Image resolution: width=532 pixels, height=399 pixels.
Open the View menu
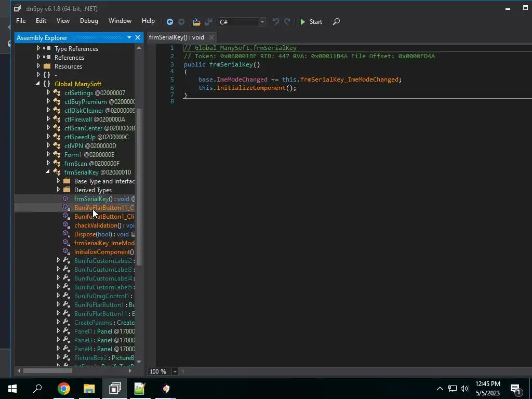(x=63, y=21)
